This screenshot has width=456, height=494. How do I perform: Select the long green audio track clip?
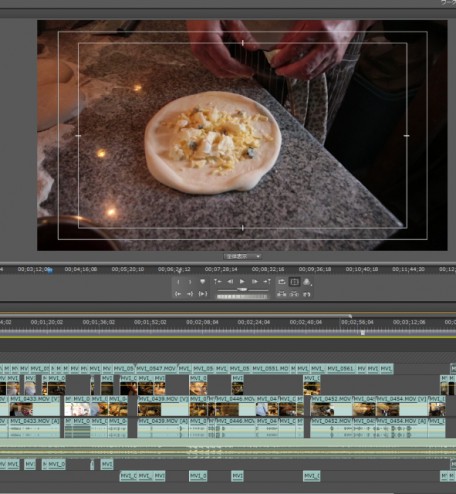coord(228,448)
